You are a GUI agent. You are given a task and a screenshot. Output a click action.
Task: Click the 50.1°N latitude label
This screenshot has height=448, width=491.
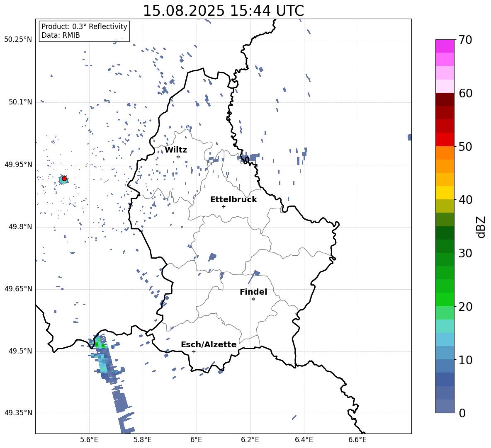point(20,102)
